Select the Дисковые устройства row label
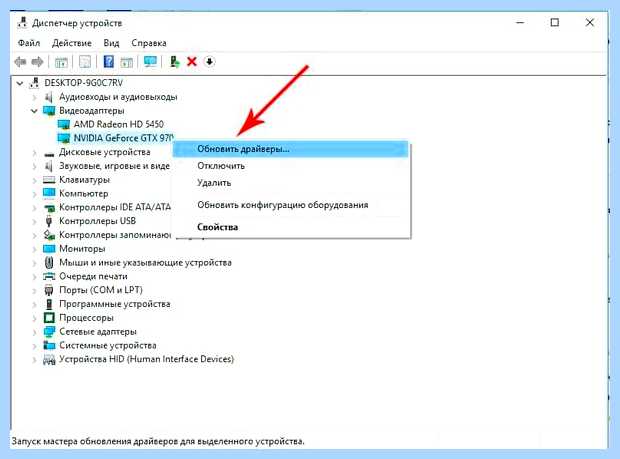This screenshot has height=459, width=620. coord(104,152)
